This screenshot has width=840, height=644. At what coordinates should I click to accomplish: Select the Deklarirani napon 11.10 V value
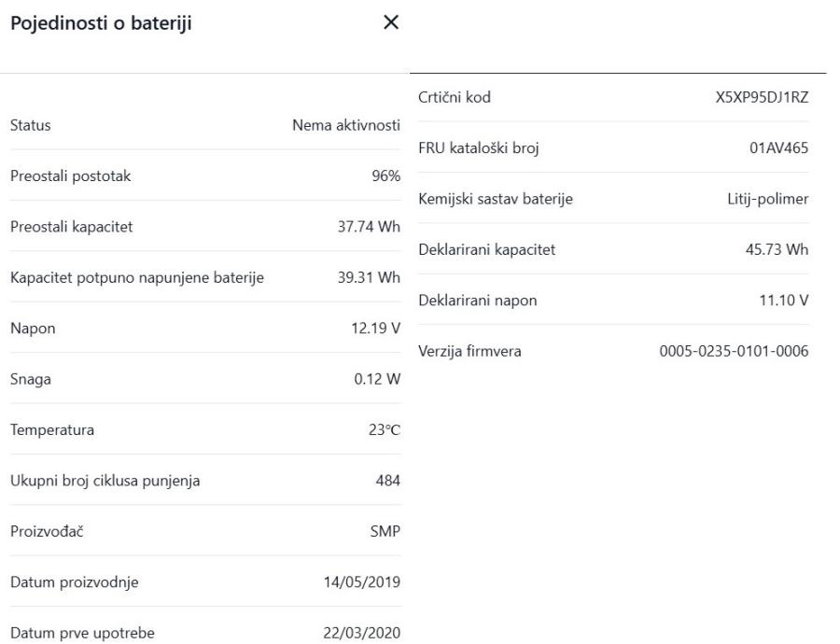782,300
